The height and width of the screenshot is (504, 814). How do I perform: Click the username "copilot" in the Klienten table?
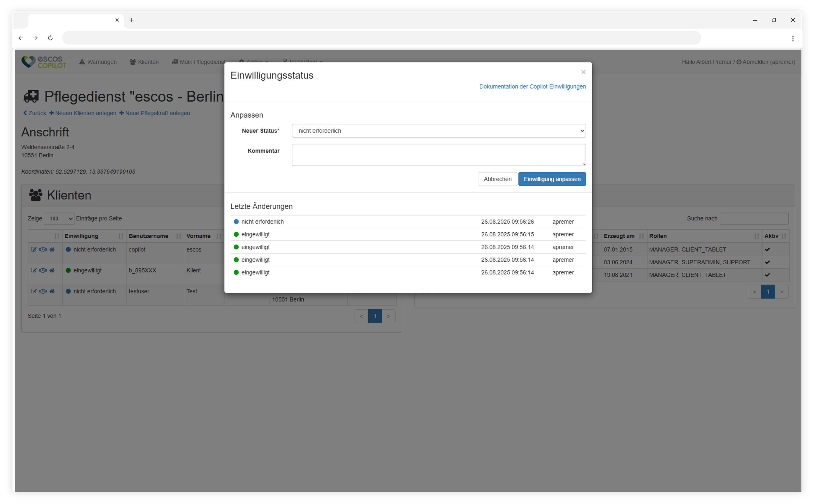point(137,250)
